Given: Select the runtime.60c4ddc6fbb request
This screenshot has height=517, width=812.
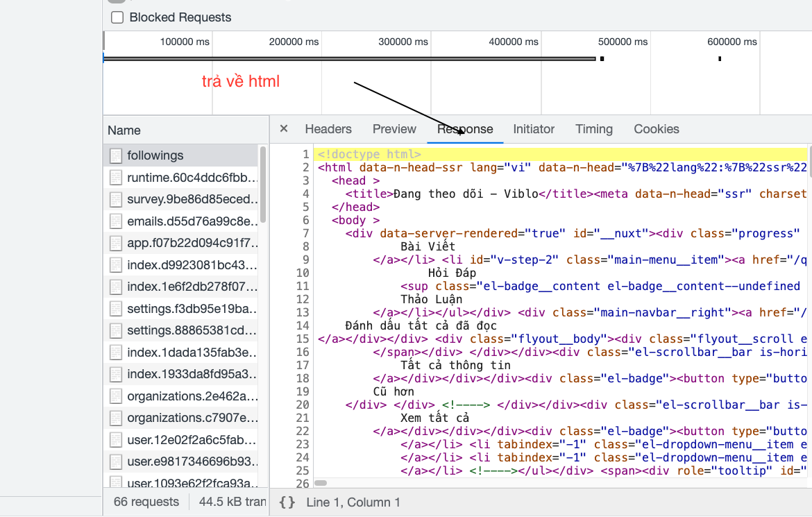Looking at the screenshot, I should 180,177.
